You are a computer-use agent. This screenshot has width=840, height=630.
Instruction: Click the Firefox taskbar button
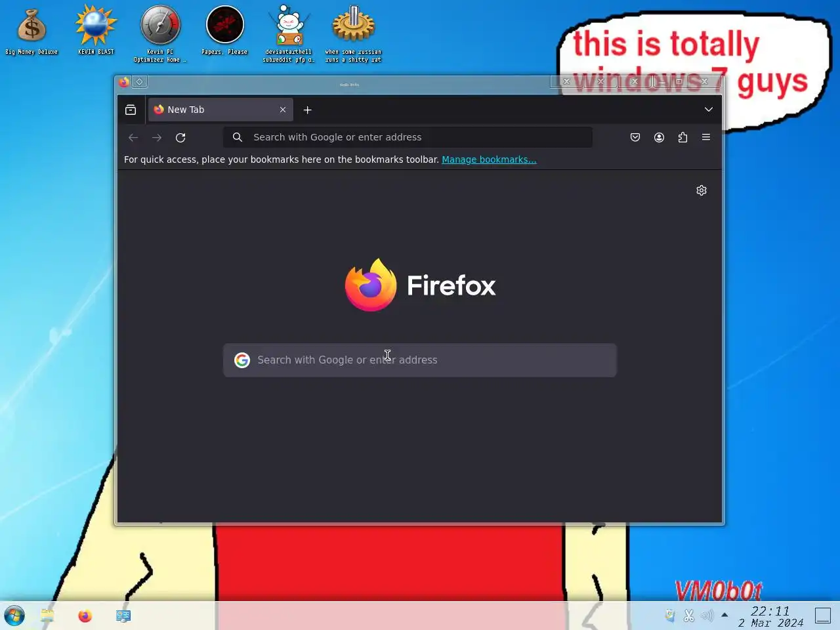pyautogui.click(x=85, y=616)
